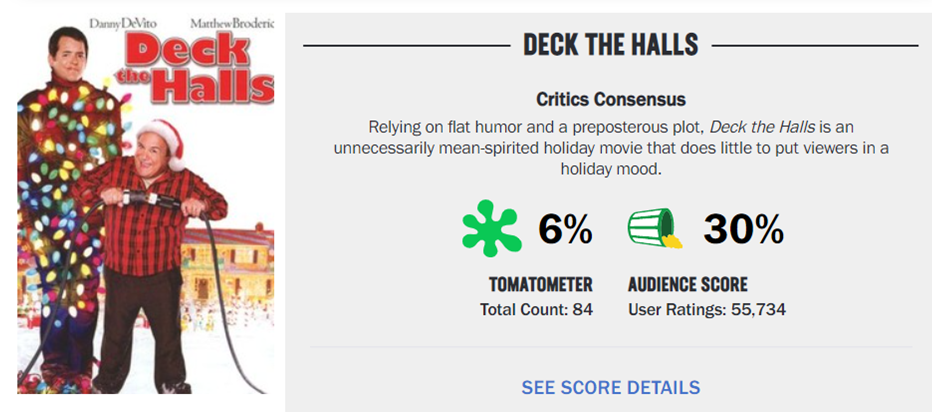Click the critics consensus paragraph text

[610, 148]
